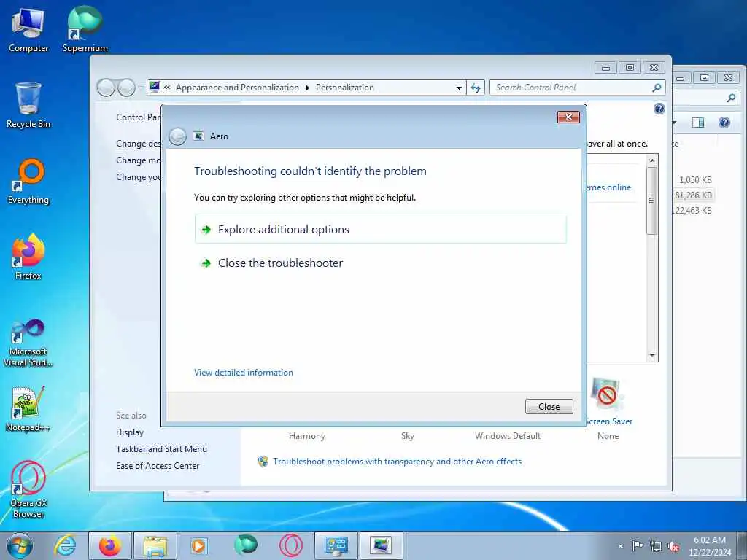
Task: Open Windows Explorer from the taskbar
Action: coord(155,545)
